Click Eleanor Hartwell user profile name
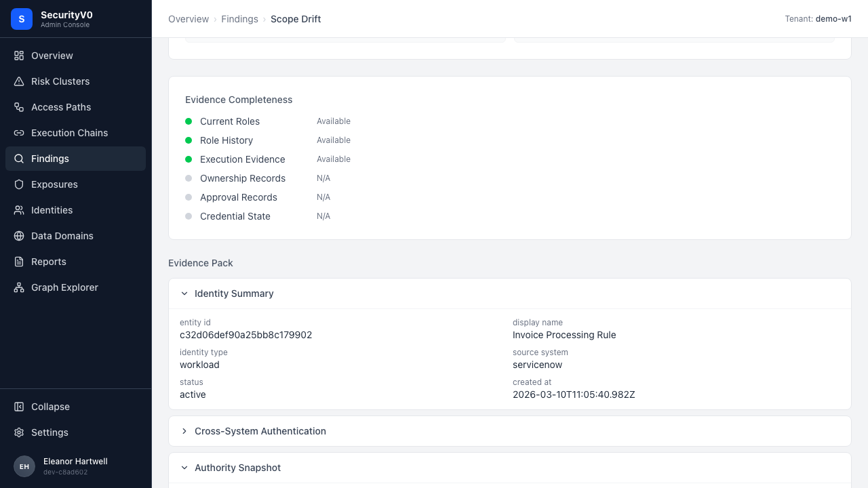 pos(75,462)
